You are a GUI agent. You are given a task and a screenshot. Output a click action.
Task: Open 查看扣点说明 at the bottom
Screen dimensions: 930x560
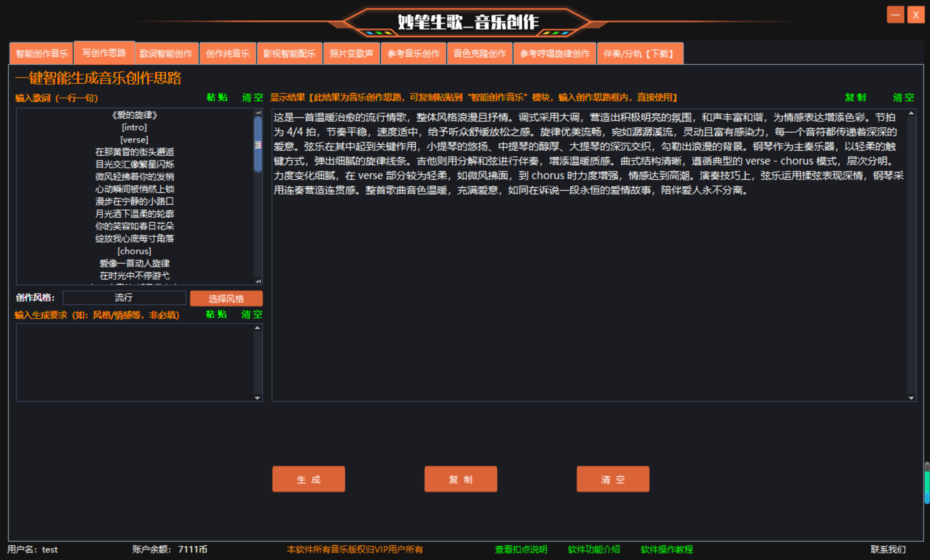coord(522,550)
